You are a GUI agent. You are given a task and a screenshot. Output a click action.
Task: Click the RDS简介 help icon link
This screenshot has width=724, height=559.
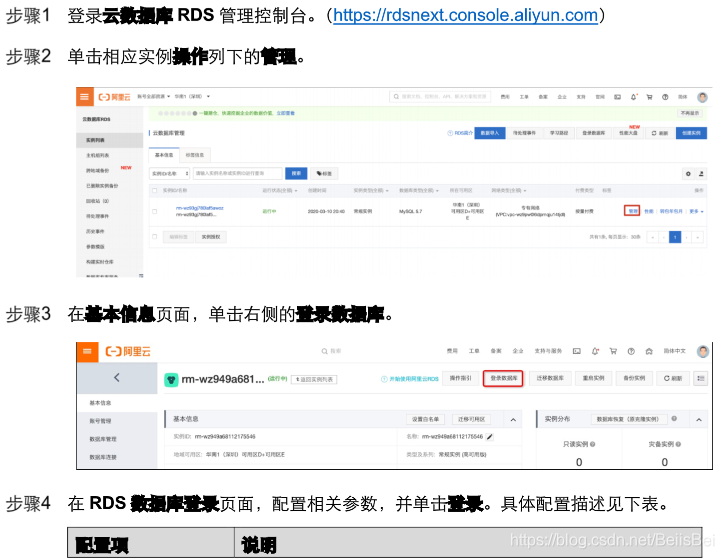pos(460,133)
